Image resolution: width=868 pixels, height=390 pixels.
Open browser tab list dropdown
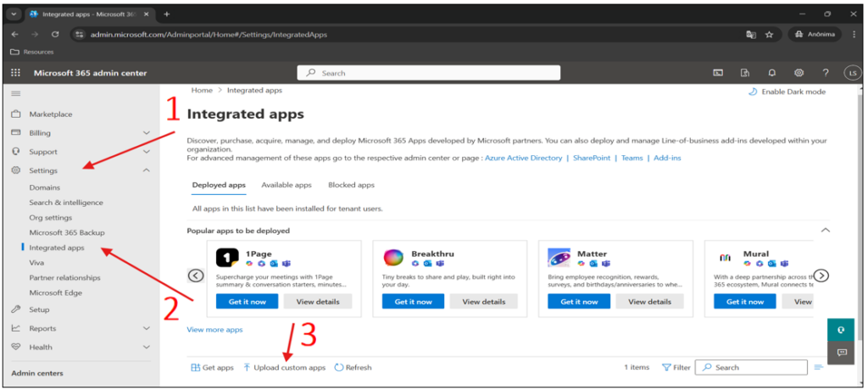coord(14,14)
